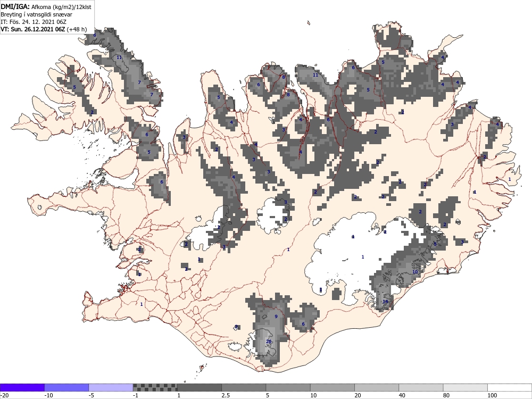This screenshot has height=399, width=532.
Task: Click the -1 legend scale label
Action: tap(136, 395)
